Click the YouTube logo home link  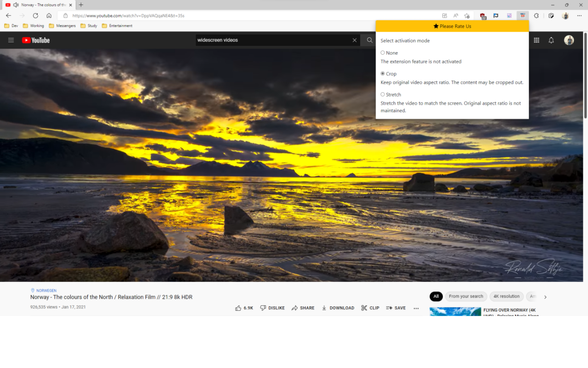point(36,40)
